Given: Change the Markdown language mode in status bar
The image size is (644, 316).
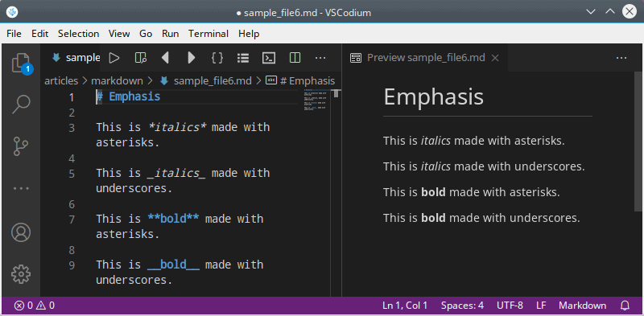Looking at the screenshot, I should (582, 306).
